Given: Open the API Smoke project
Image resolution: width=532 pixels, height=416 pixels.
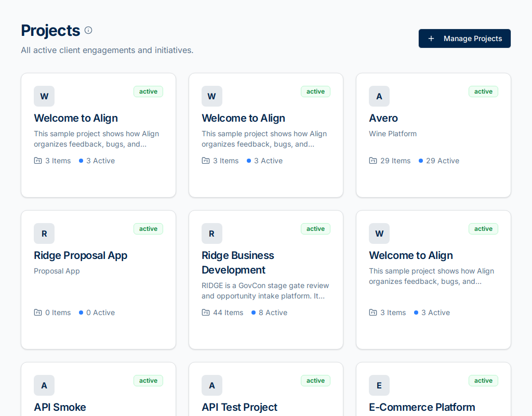Looking at the screenshot, I should (60, 407).
